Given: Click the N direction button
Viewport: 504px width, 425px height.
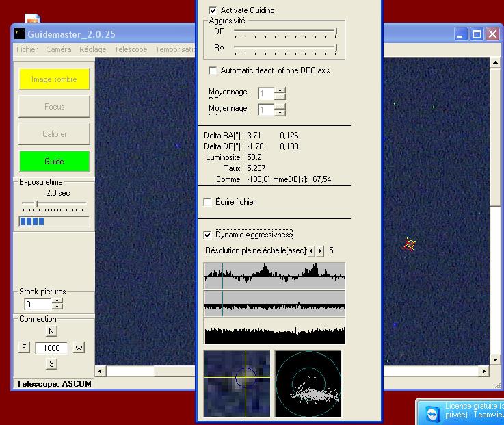Looking at the screenshot, I should pos(51,331).
